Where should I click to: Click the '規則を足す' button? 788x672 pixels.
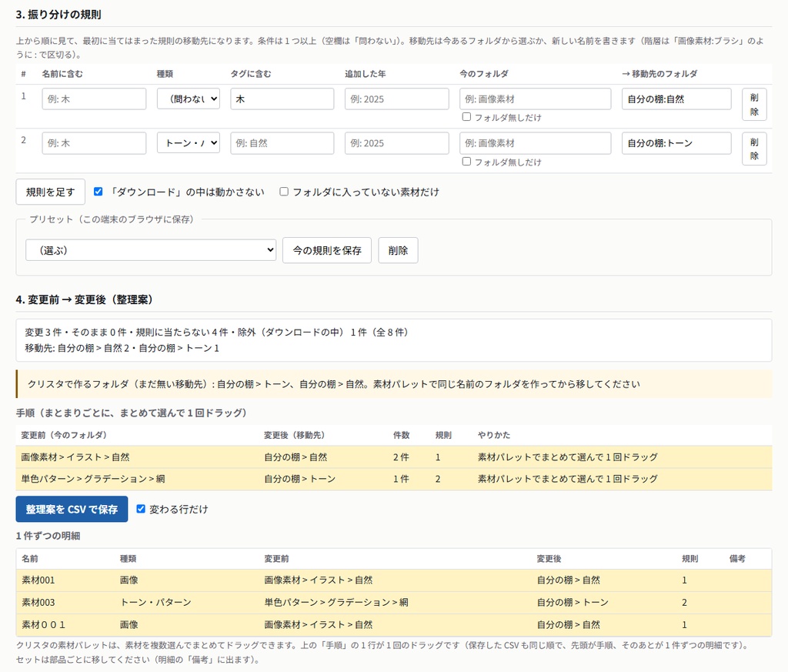pos(50,192)
